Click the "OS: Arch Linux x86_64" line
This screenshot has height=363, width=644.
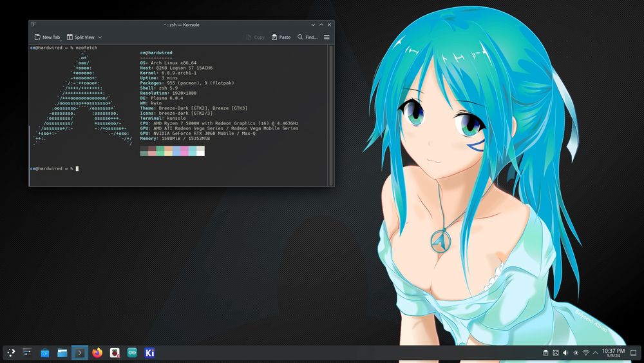point(168,63)
